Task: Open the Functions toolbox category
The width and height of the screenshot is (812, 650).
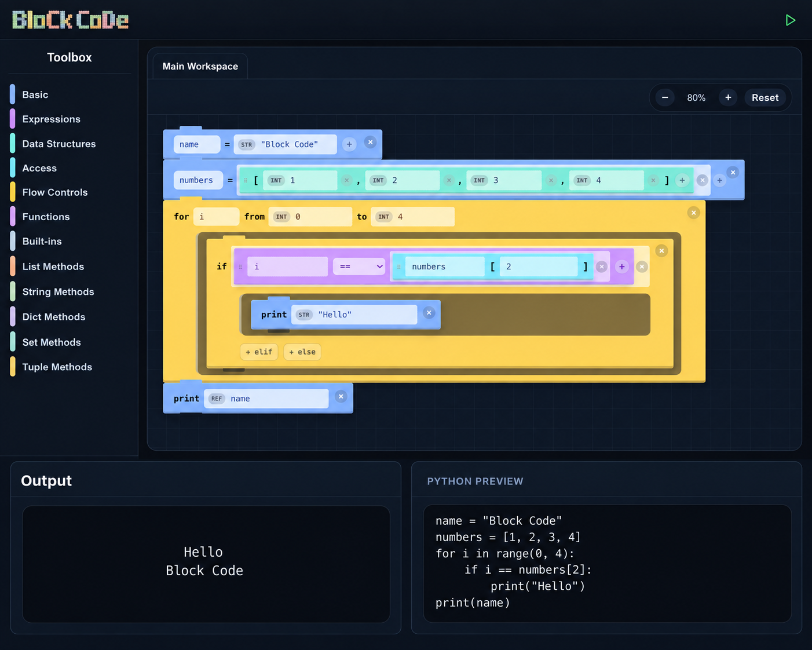Action: [x=46, y=217]
